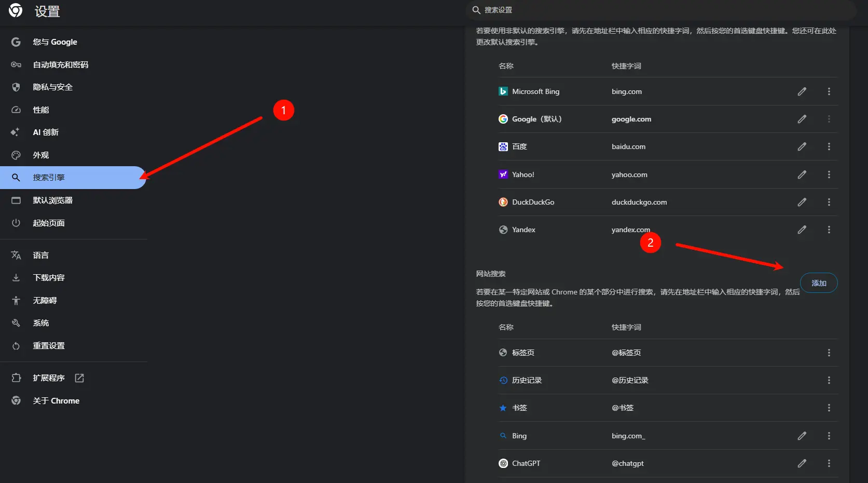Open three-dot menu for 百度 row

tap(829, 147)
